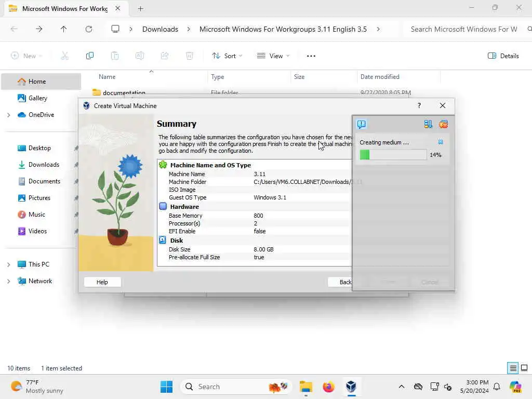Click the Paste toolbar icon
532x399 pixels.
(x=115, y=56)
